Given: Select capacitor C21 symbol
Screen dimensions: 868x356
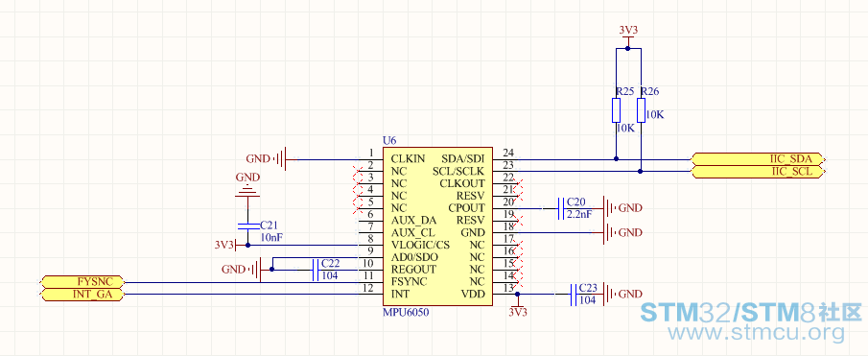Looking at the screenshot, I should pos(247,225).
